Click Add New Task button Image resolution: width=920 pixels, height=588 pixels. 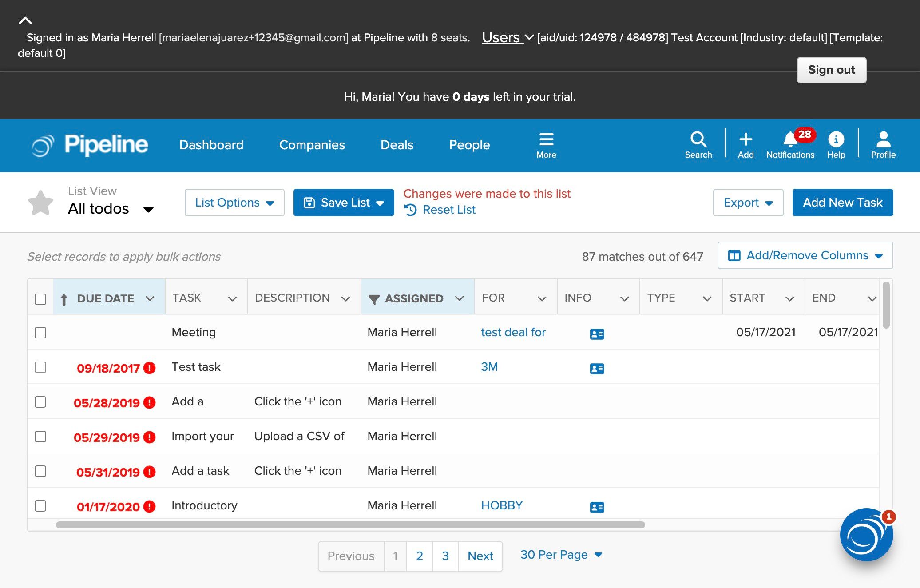point(842,203)
